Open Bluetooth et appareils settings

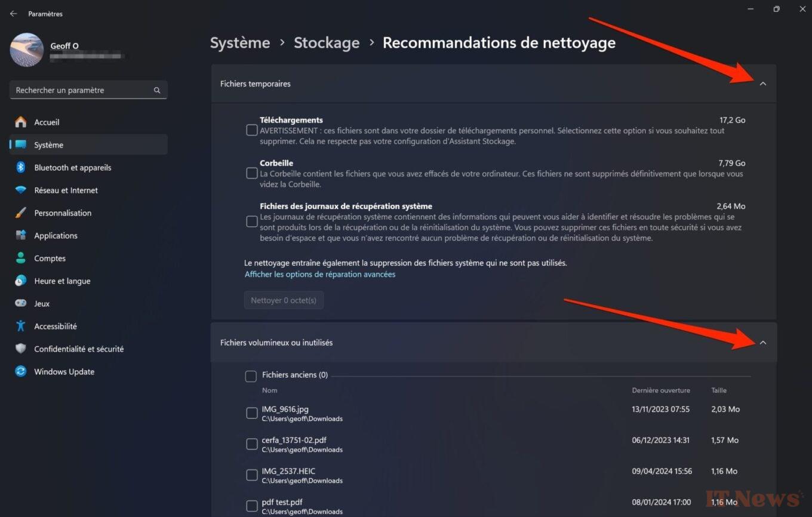click(73, 167)
